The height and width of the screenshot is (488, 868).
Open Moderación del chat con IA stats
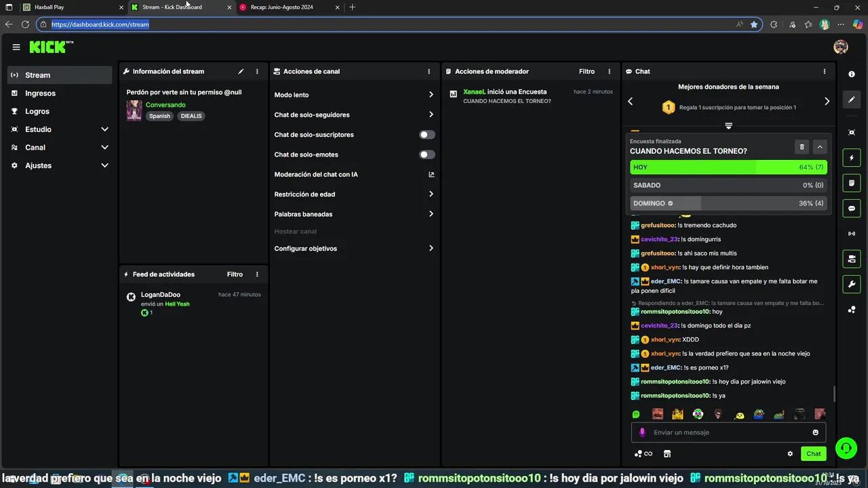tap(431, 174)
